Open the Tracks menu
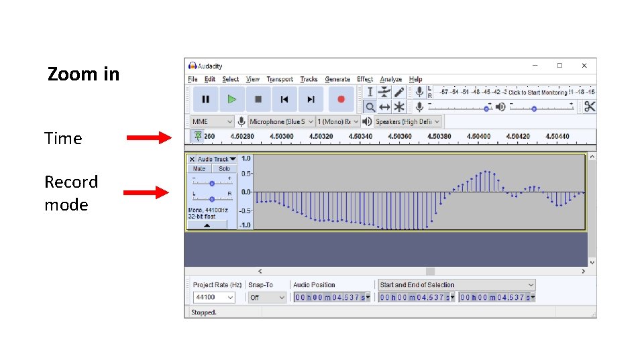 point(309,79)
